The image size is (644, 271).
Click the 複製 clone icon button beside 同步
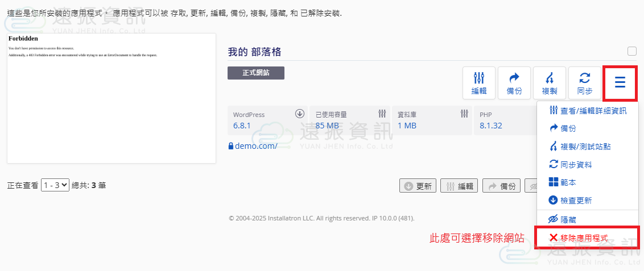point(549,83)
